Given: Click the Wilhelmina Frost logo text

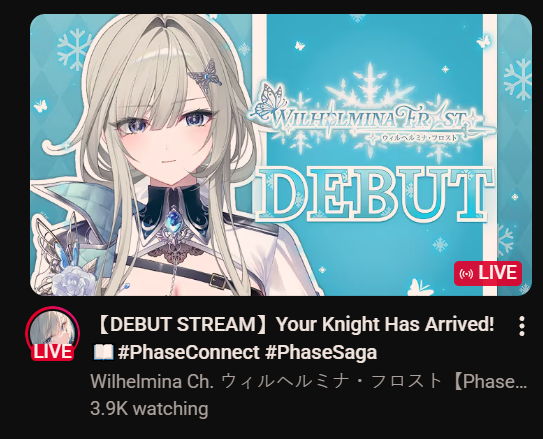Looking at the screenshot, I should [x=372, y=120].
